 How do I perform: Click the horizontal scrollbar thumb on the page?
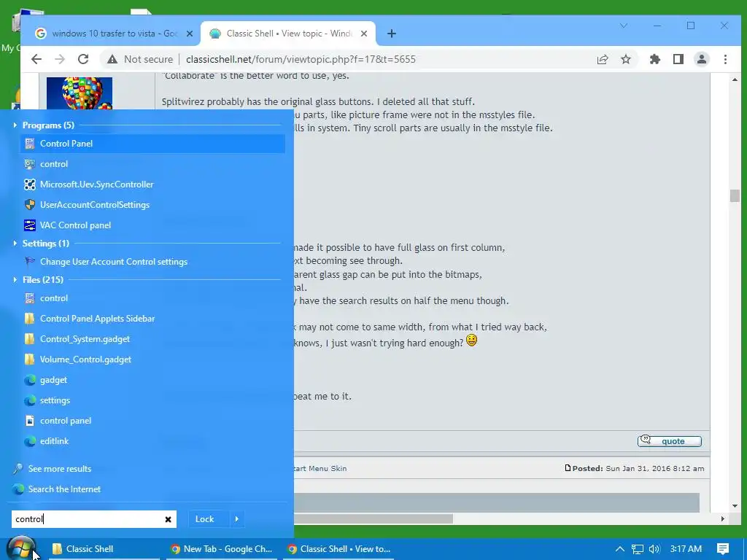point(373,518)
